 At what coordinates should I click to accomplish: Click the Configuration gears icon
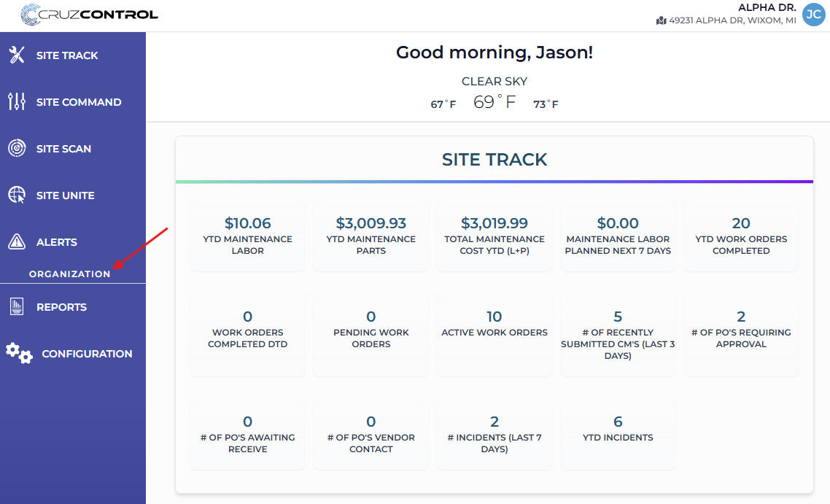tap(19, 354)
